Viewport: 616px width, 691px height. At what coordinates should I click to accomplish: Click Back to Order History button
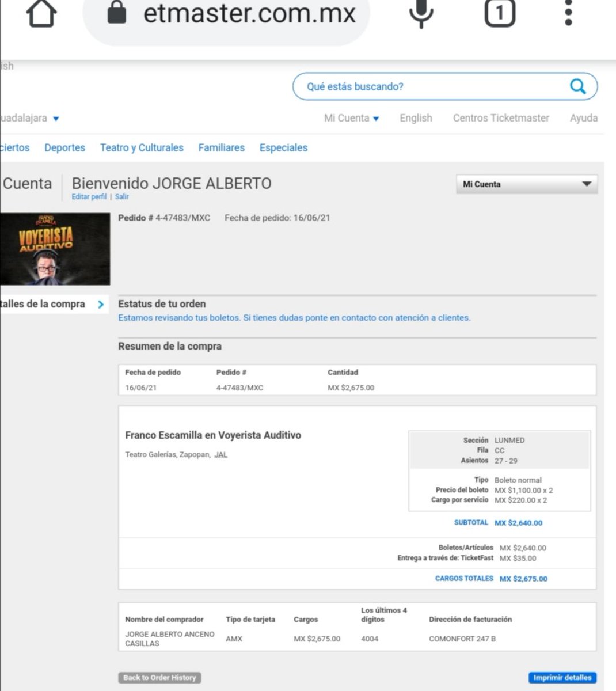click(x=159, y=678)
